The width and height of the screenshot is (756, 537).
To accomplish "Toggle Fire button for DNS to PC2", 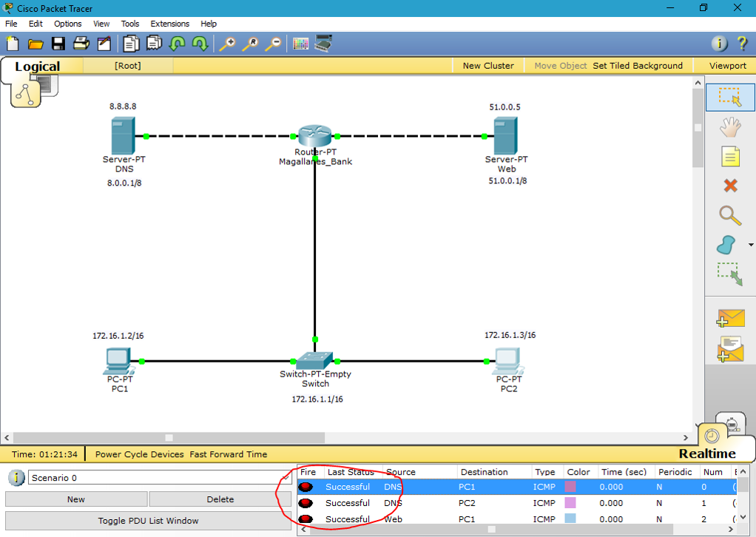I will (306, 503).
